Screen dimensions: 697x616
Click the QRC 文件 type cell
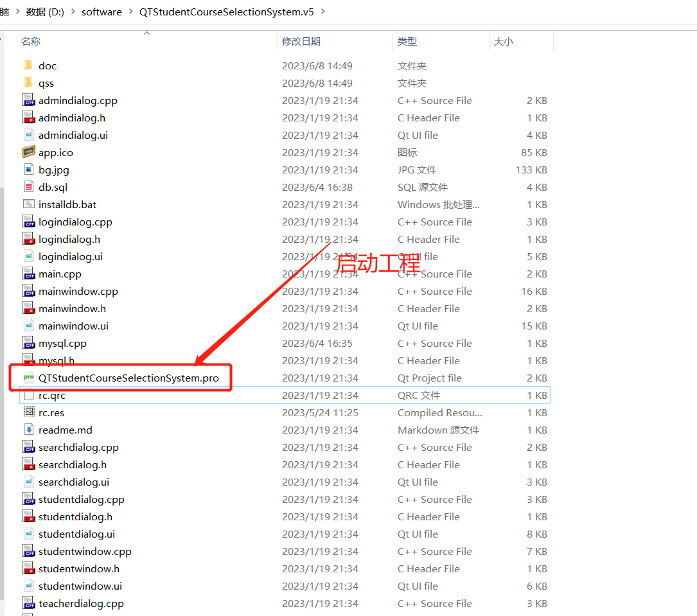point(419,395)
